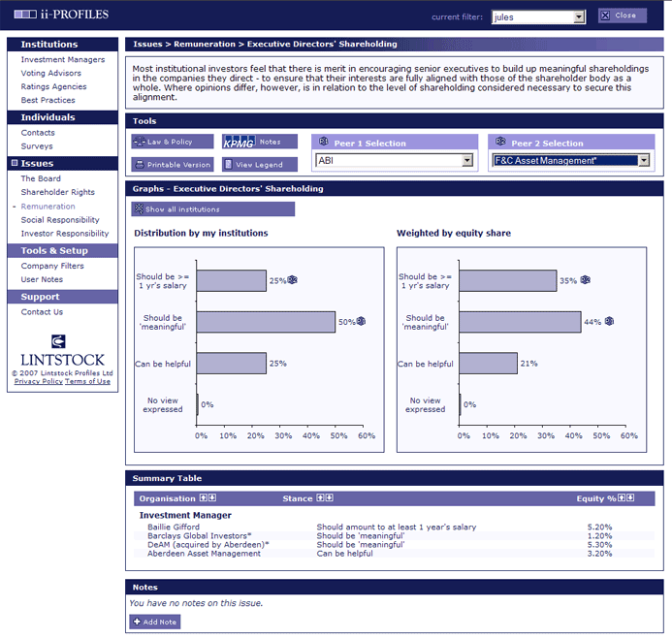
Task: Sort Organisation column descending arrow
Action: [x=212, y=497]
